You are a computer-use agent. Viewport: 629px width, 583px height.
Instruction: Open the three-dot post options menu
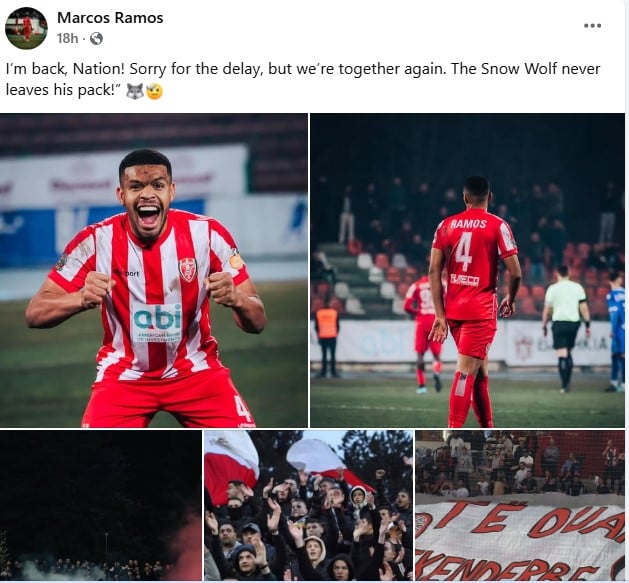[592, 26]
